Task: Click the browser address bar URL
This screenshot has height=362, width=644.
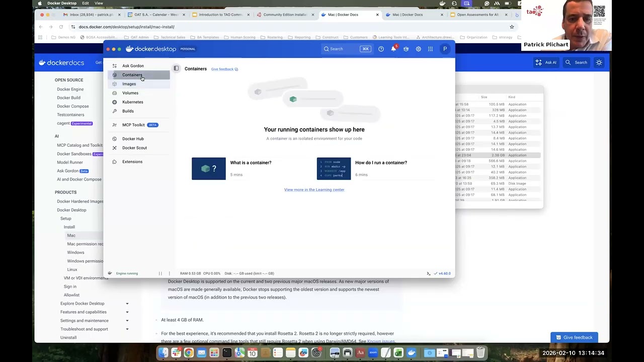Action: coord(126,27)
